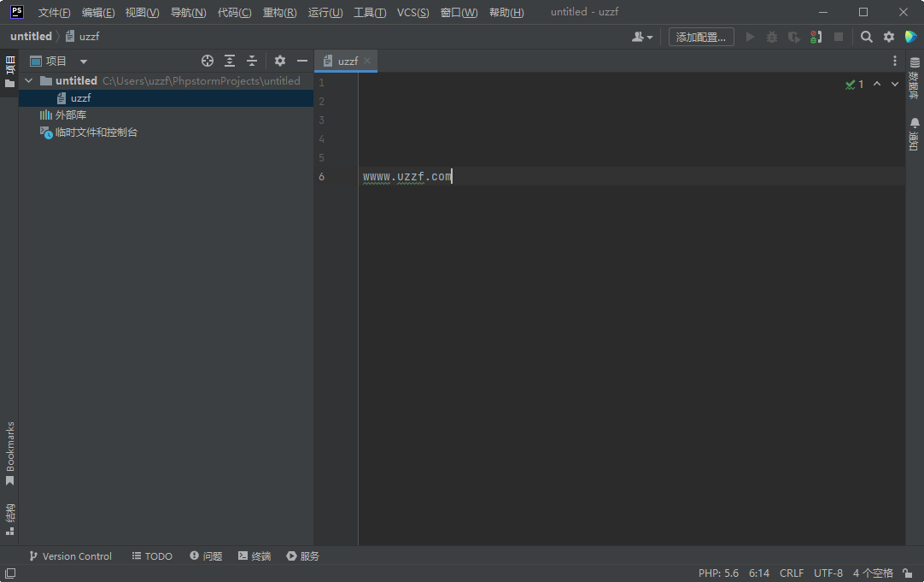Open the 文件(F) menu

54,12
